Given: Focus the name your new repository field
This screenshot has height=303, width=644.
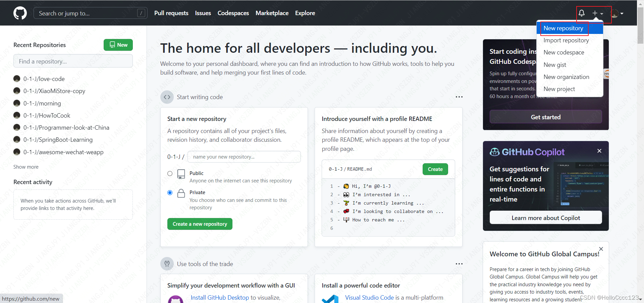Looking at the screenshot, I should click(244, 157).
